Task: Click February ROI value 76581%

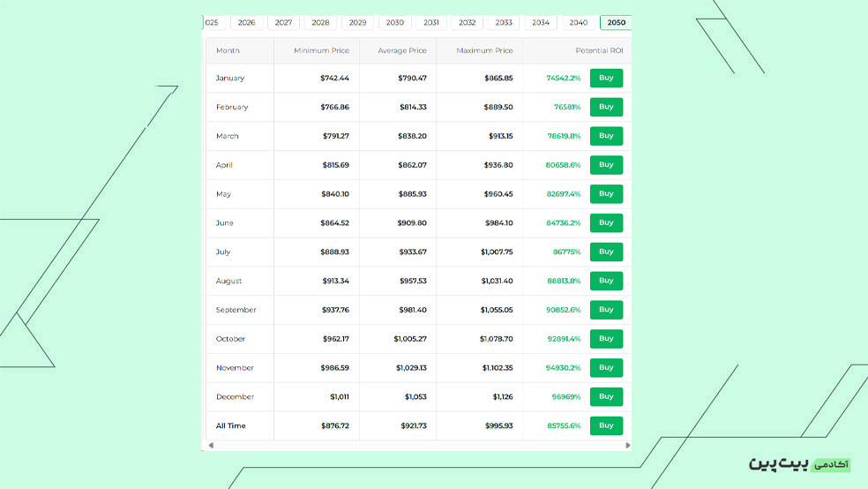Action: [x=567, y=107]
